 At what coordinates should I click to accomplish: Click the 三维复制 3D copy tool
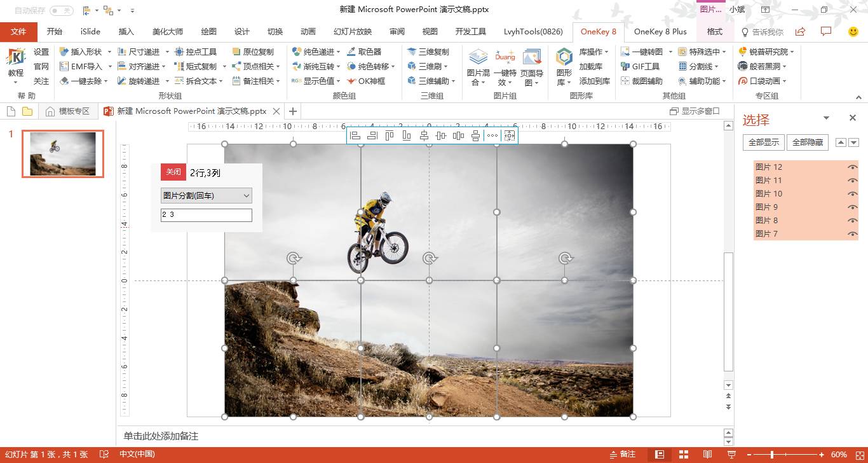point(428,52)
